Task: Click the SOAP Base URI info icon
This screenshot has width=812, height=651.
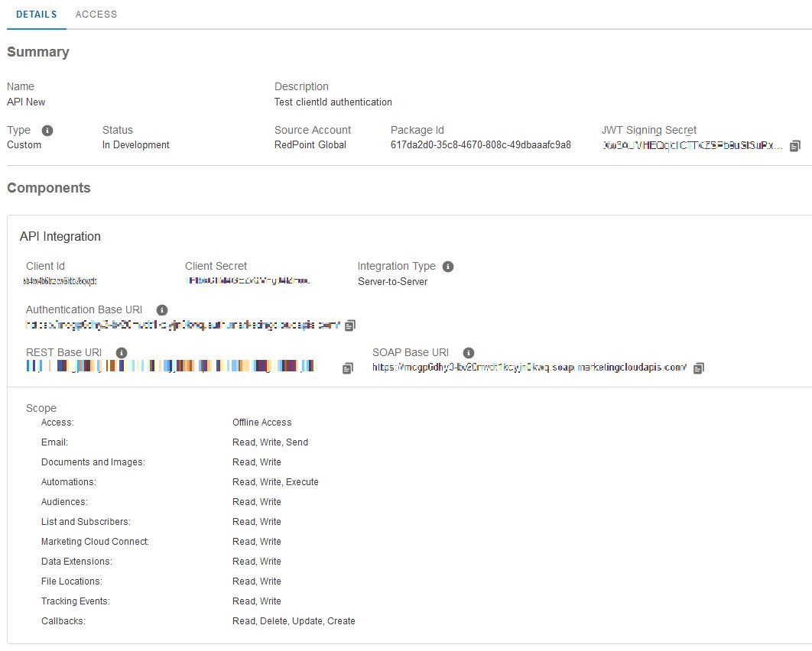Action: pyautogui.click(x=469, y=353)
